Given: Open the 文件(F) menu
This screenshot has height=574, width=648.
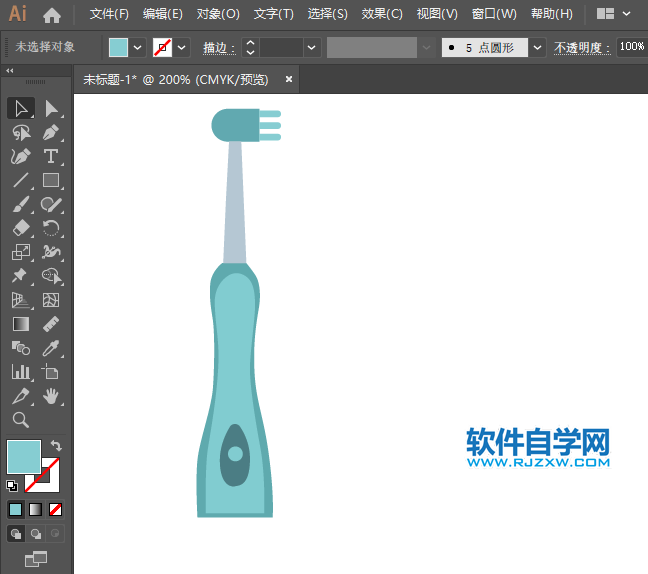Looking at the screenshot, I should [109, 14].
